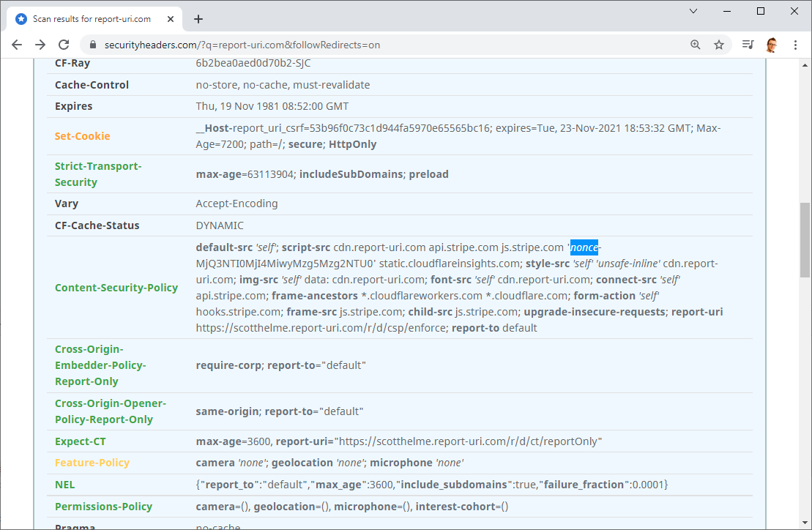Screen dimensions: 812x530
Task: Click the Strict-Transport-Security header name
Action: point(98,174)
